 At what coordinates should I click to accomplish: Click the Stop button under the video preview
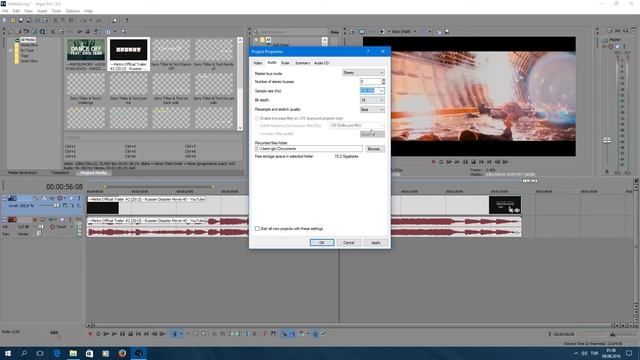click(473, 162)
